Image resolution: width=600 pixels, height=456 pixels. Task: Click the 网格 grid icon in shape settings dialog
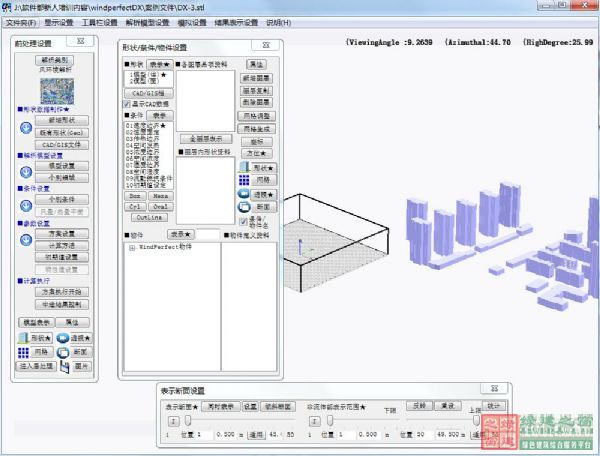[243, 179]
